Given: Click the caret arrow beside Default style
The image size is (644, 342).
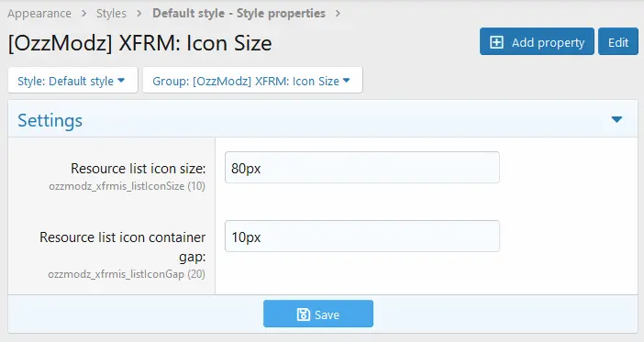Looking at the screenshot, I should coord(121,81).
